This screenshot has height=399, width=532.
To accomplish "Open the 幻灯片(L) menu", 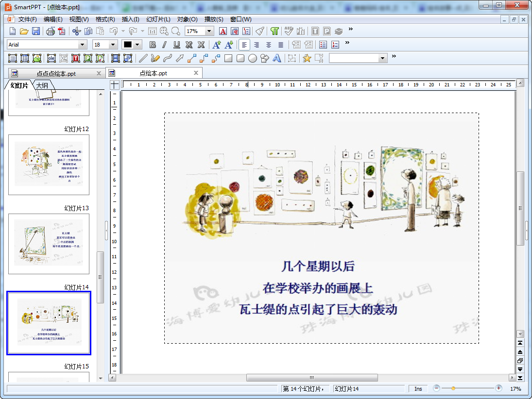I will coord(158,19).
